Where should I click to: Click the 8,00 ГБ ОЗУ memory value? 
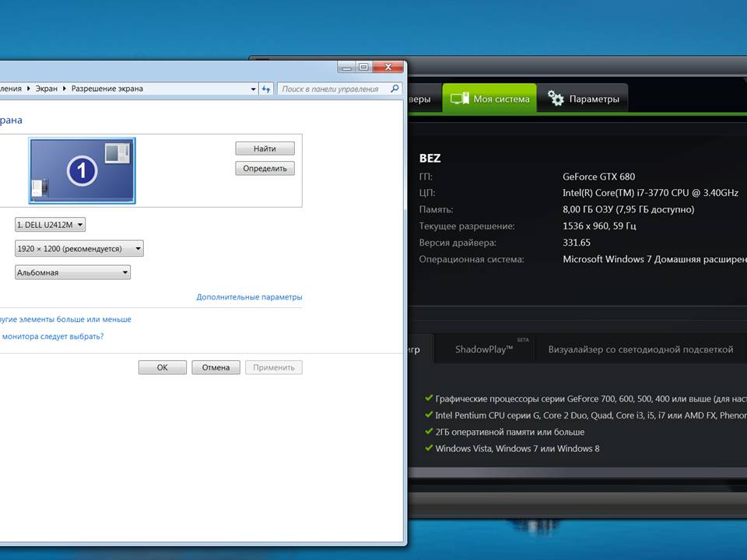pyautogui.click(x=629, y=209)
